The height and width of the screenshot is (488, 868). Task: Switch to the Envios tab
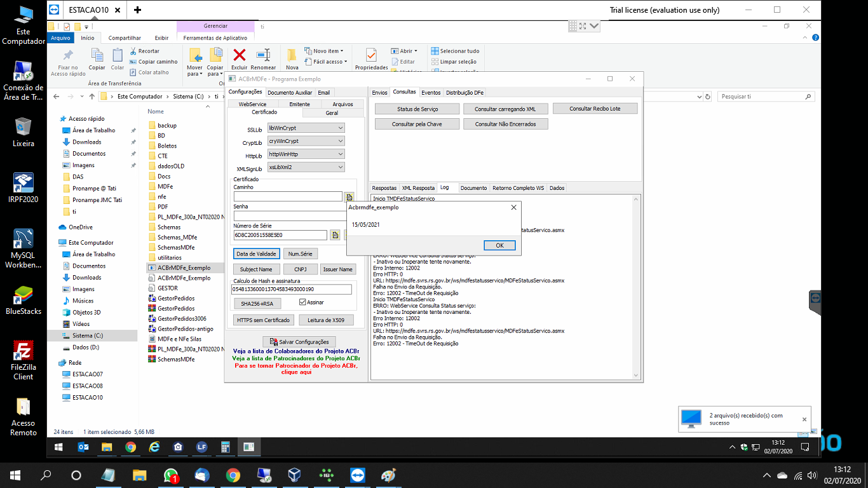pos(379,92)
